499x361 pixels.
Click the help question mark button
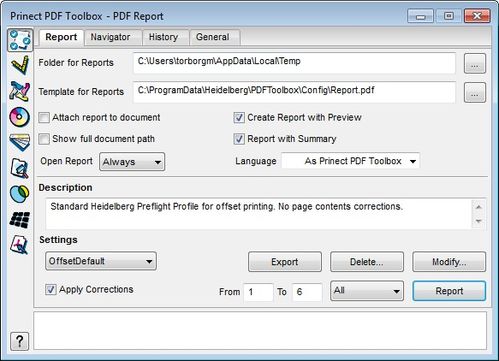pyautogui.click(x=19, y=341)
